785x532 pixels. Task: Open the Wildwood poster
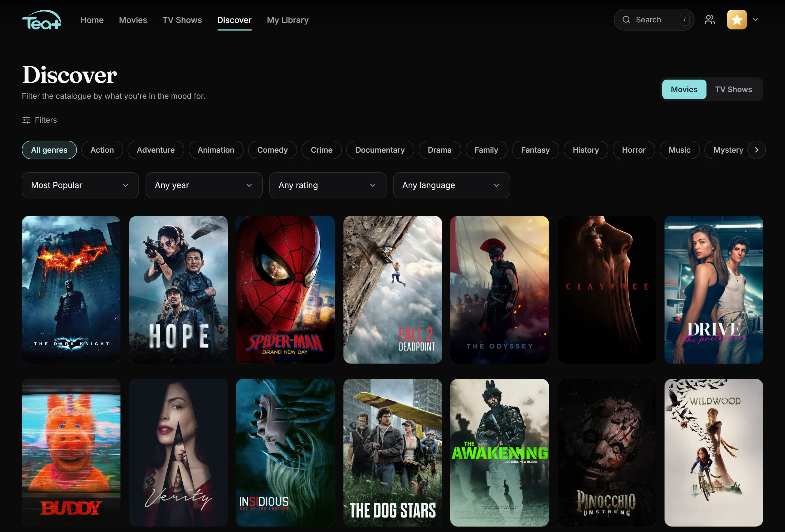(x=713, y=452)
